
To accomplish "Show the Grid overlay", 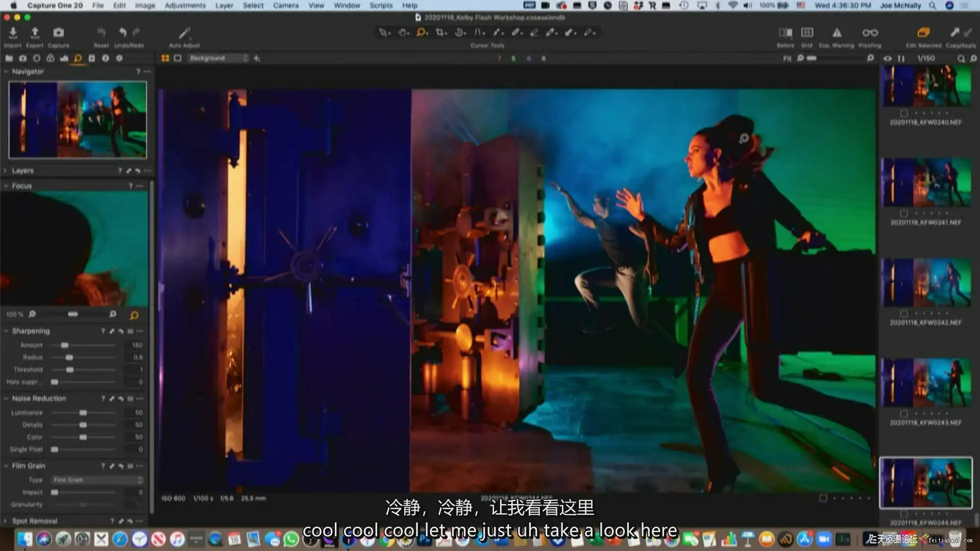I will pyautogui.click(x=807, y=33).
